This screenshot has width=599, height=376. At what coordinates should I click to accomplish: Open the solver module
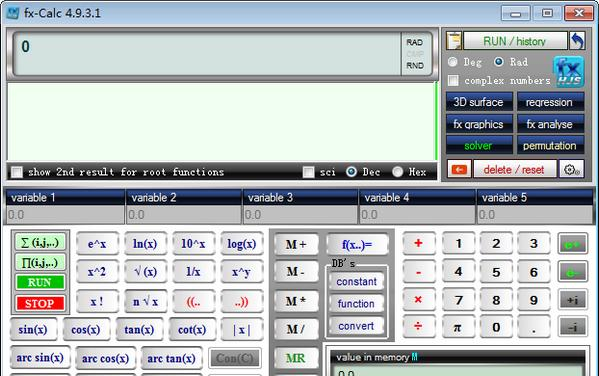(x=479, y=146)
